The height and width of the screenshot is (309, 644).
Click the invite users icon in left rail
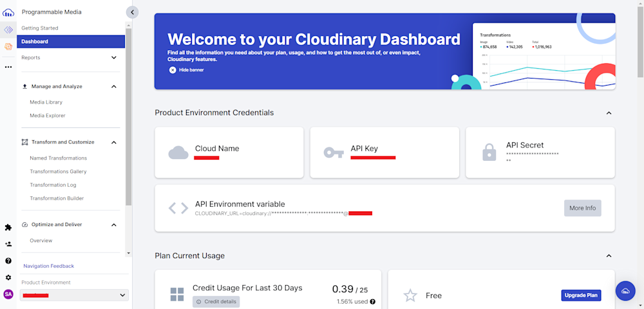(8, 244)
